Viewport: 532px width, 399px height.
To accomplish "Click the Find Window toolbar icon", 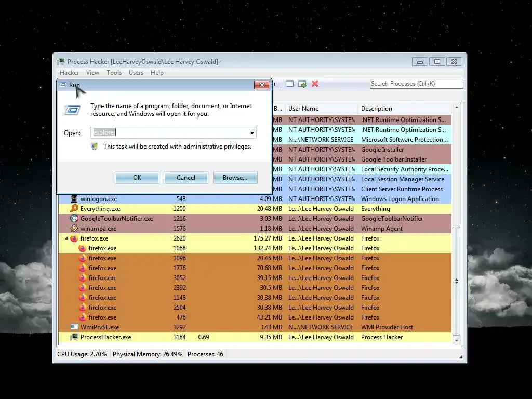I will point(289,84).
